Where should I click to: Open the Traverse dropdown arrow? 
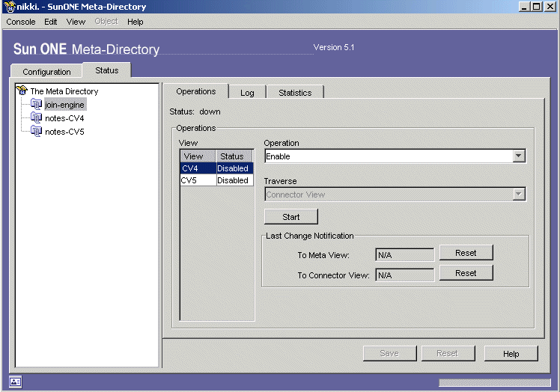(x=519, y=195)
